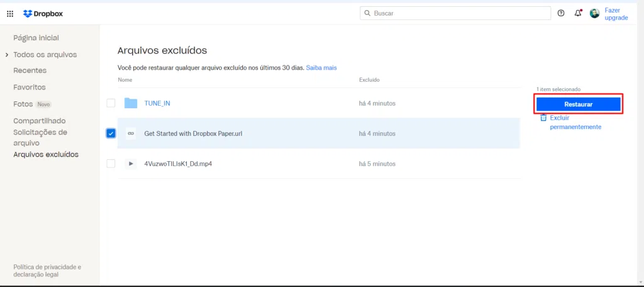The width and height of the screenshot is (644, 287).
Task: Open Compartilhado in sidebar
Action: (40, 121)
